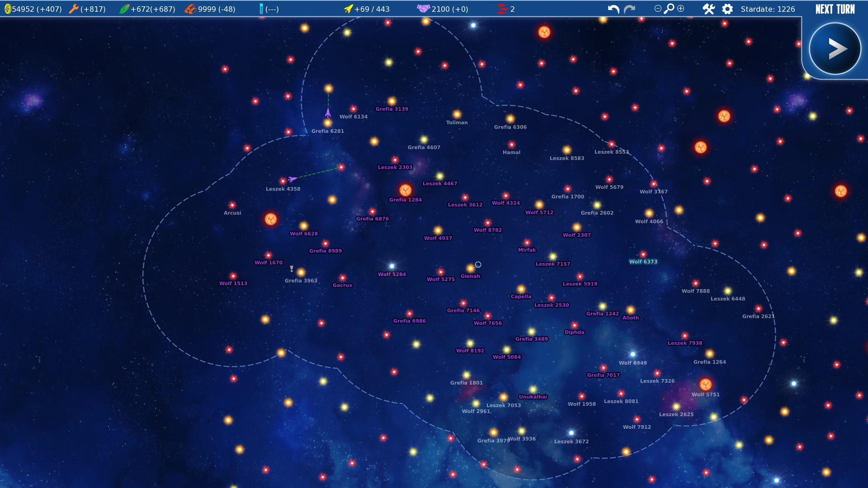Zoom out with the minus magnifier button
This screenshot has height=488, width=868.
[658, 9]
